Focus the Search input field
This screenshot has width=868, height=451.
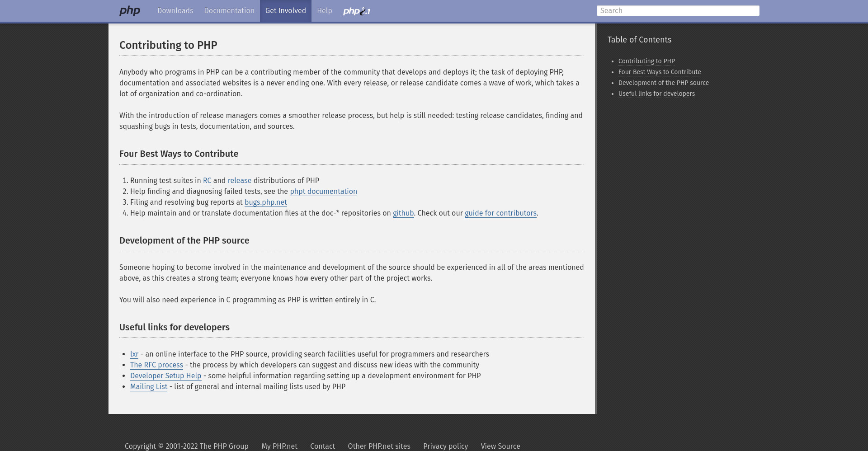[x=678, y=11]
